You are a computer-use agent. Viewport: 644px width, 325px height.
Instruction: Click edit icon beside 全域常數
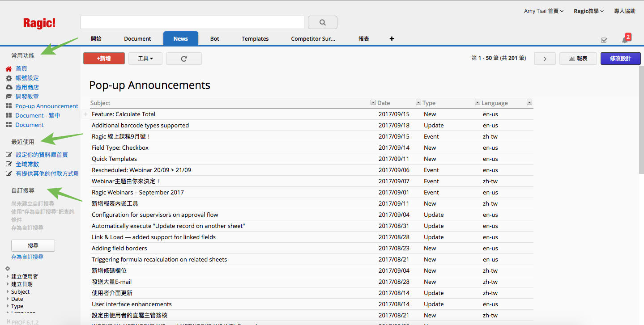pyautogui.click(x=9, y=164)
